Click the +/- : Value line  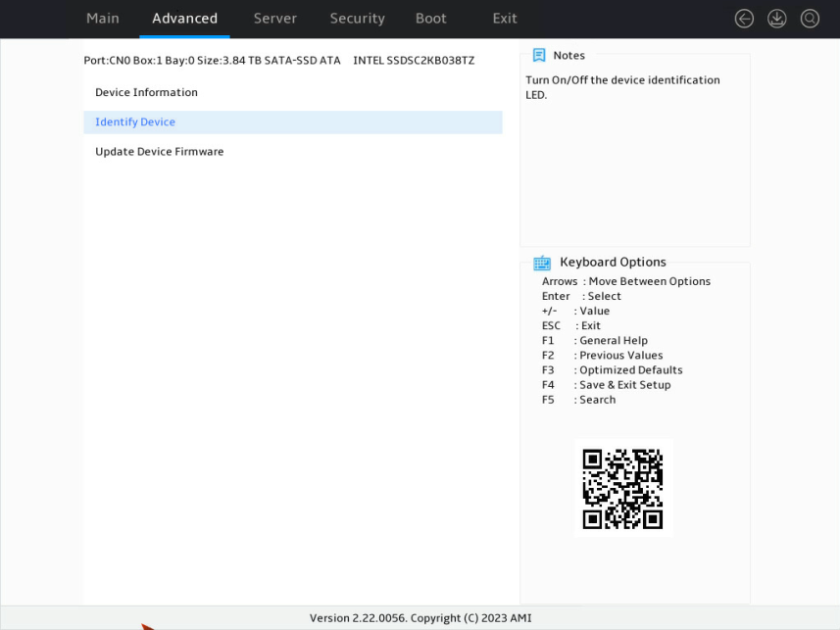(575, 311)
